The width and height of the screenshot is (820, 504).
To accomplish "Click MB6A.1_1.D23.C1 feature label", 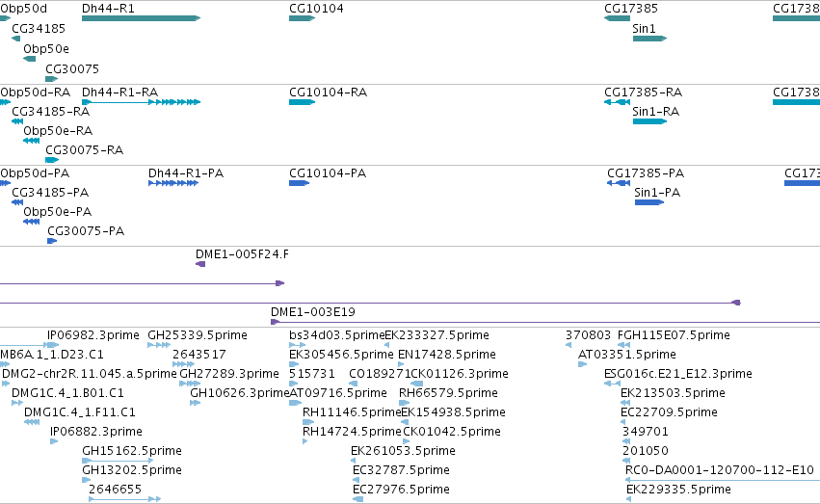I will [x=52, y=355].
